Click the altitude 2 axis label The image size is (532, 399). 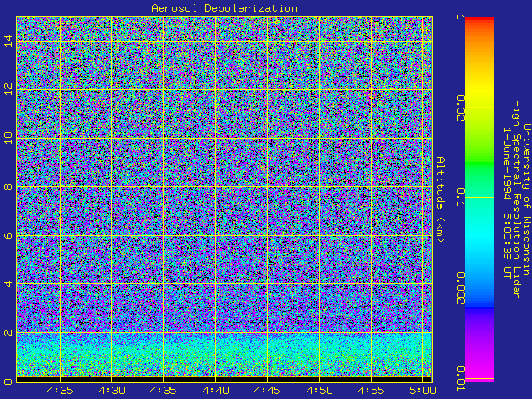point(8,332)
